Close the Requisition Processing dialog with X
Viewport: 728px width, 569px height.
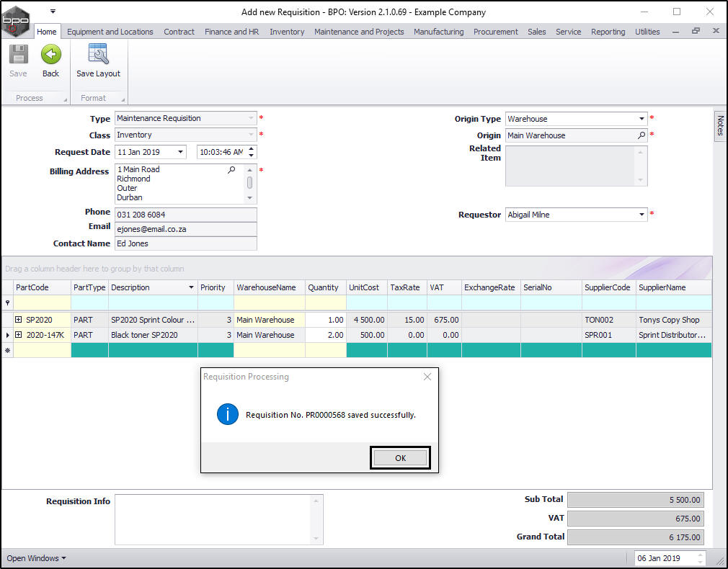click(x=427, y=377)
